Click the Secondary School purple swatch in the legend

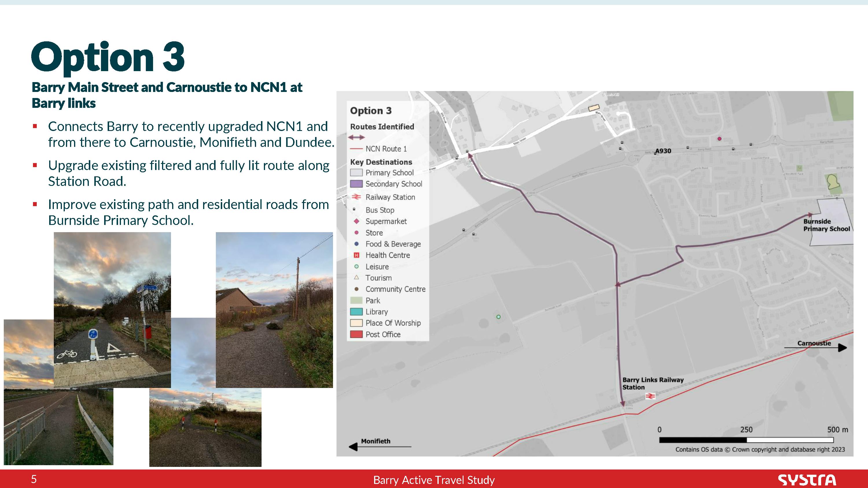[356, 184]
